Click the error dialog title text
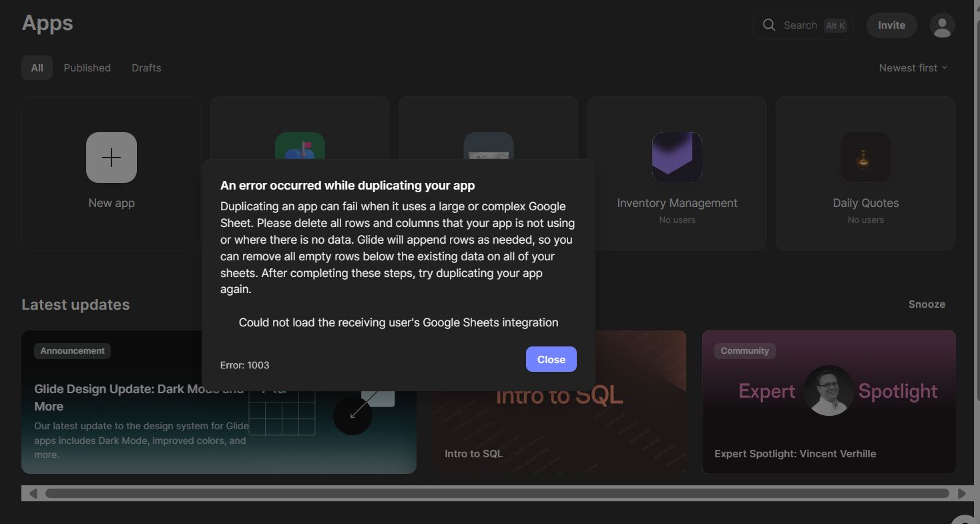Viewport: 980px width, 524px height. pyautogui.click(x=348, y=186)
